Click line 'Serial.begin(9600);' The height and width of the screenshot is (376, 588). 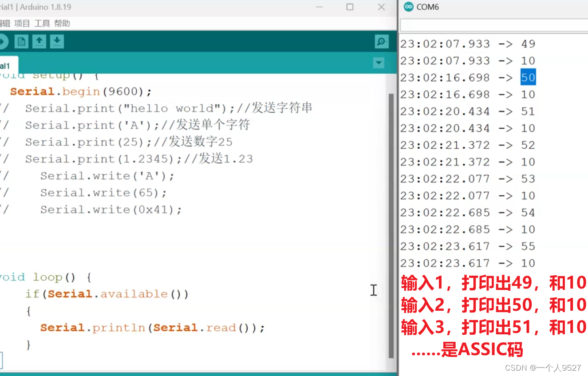(x=81, y=92)
